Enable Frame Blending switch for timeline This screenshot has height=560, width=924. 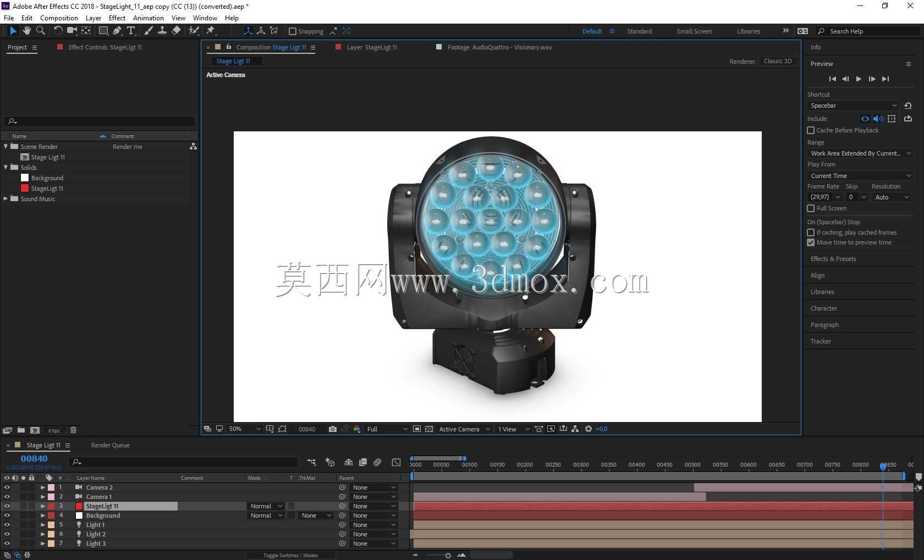pos(363,463)
